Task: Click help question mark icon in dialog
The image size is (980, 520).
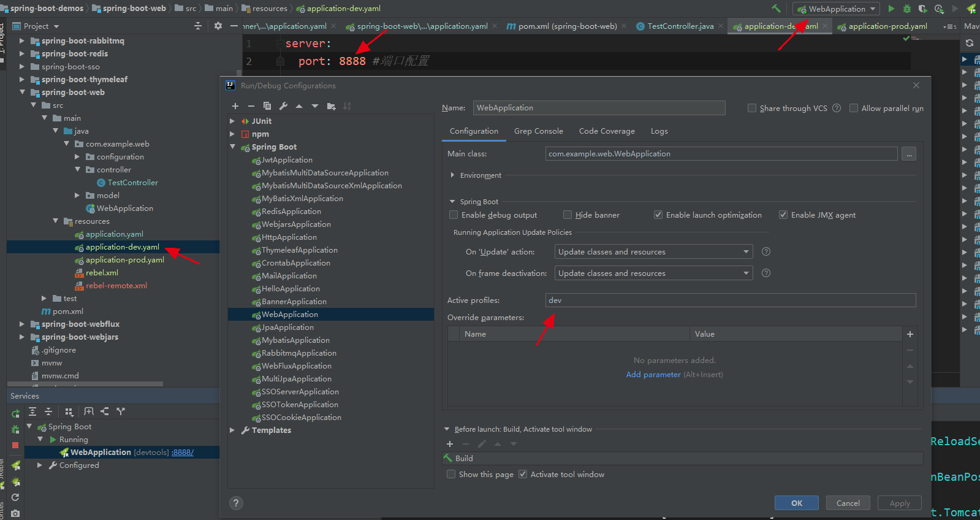Action: 236,503
